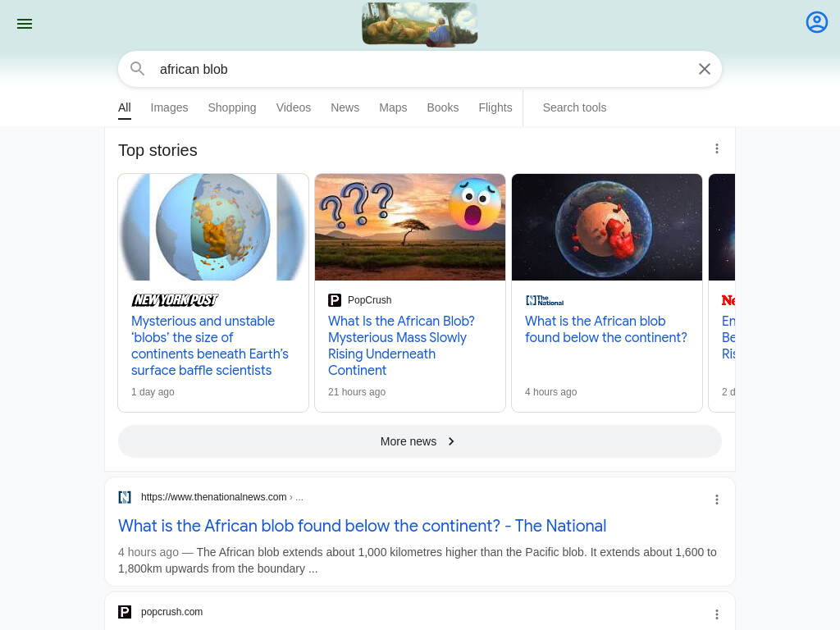Open the News tab
840x630 pixels.
coord(345,107)
